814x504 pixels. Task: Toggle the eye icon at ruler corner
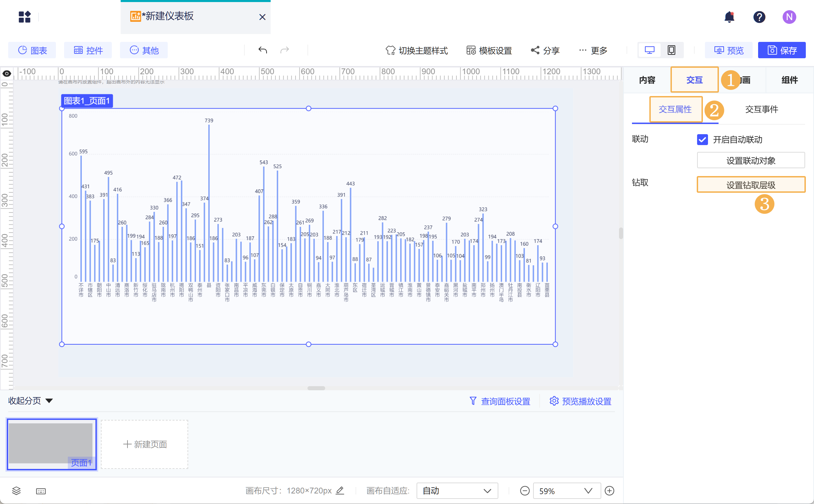click(6, 73)
